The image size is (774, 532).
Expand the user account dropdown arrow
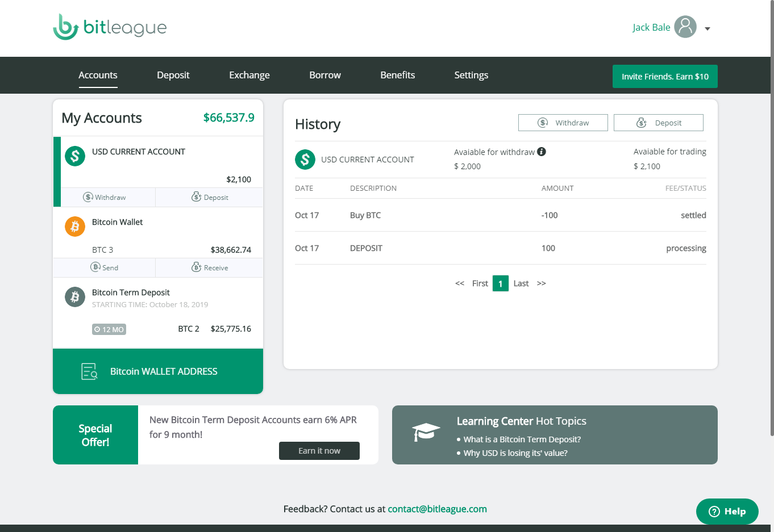coord(708,28)
